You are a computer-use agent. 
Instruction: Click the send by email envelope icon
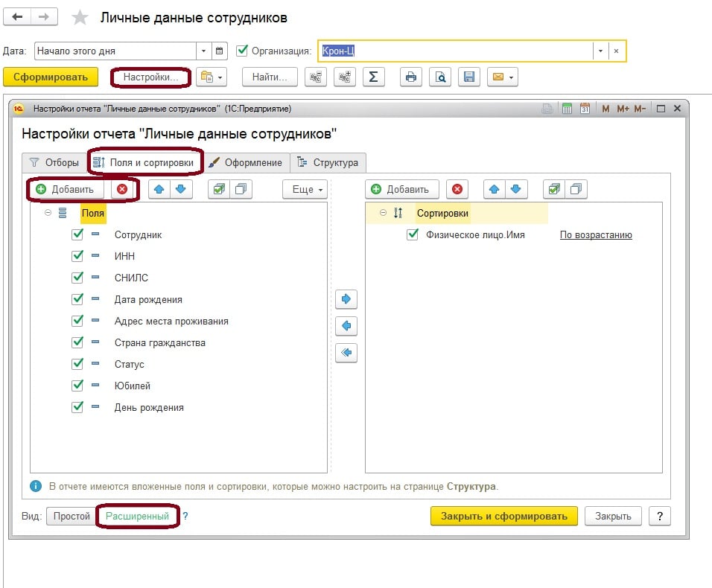(x=502, y=77)
